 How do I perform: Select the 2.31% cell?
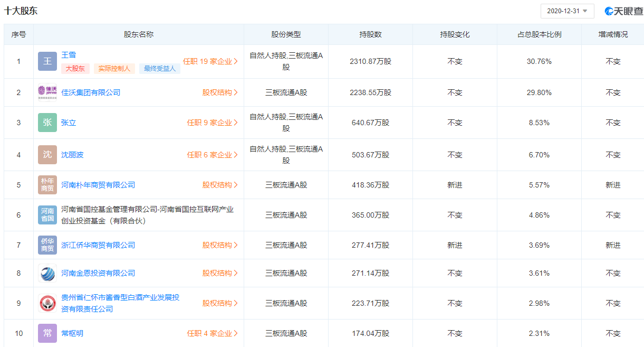click(x=539, y=333)
